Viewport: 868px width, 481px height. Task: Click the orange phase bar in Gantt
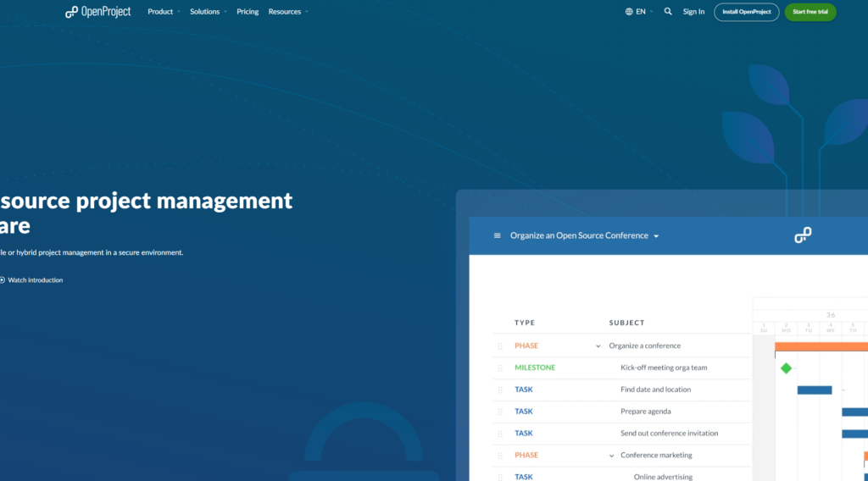click(x=821, y=346)
